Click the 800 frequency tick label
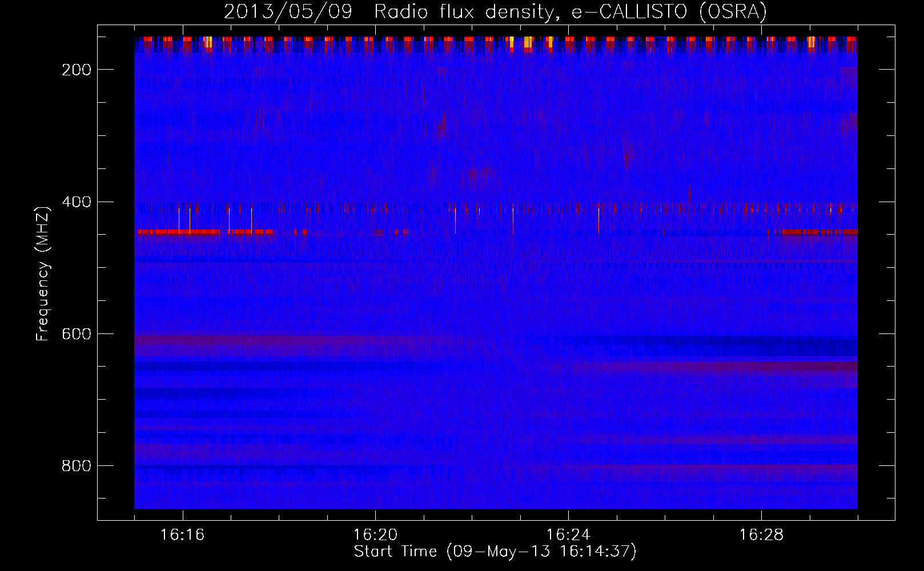924x571 pixels. (77, 466)
